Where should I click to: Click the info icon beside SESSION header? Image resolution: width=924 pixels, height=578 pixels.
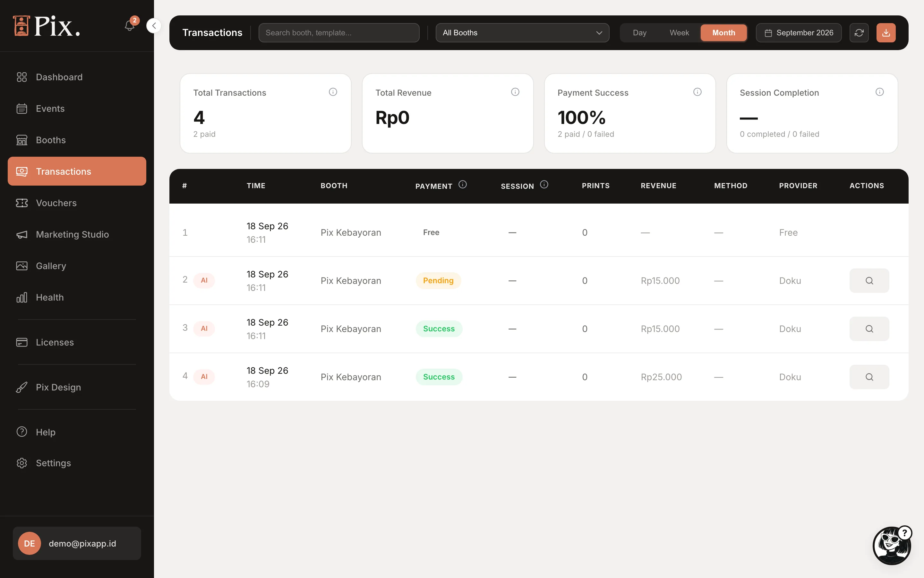click(x=544, y=185)
